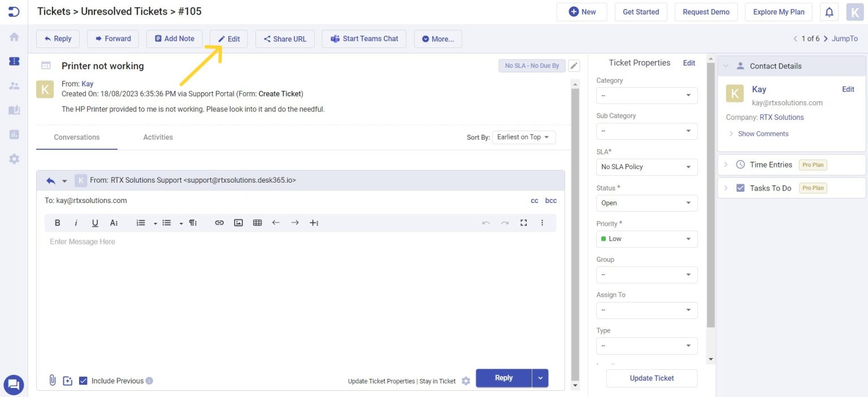Attach a file using the paperclip icon
Image resolution: width=868 pixels, height=397 pixels.
[x=52, y=380]
